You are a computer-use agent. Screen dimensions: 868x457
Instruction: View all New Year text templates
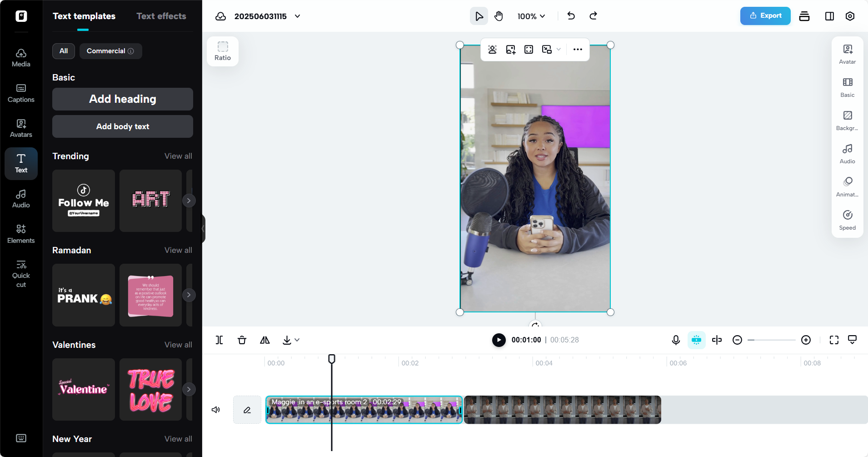pyautogui.click(x=178, y=439)
